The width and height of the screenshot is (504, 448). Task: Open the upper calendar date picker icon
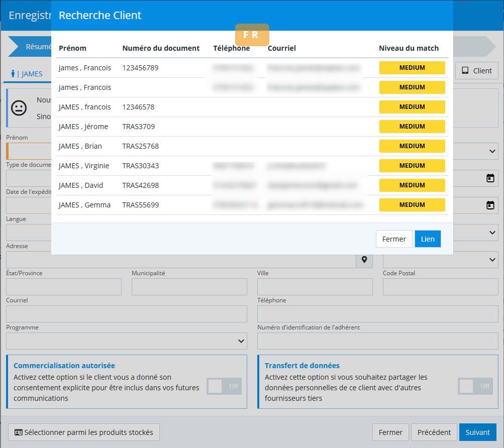coord(490,178)
